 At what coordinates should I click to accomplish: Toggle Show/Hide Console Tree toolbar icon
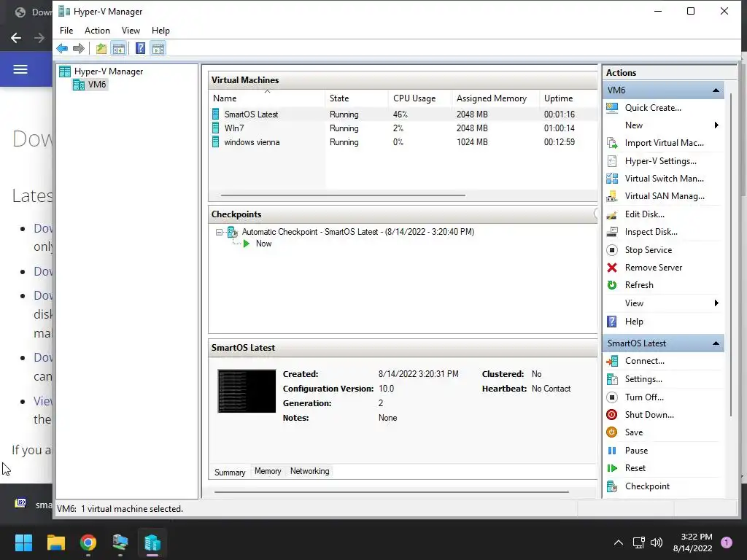pyautogui.click(x=119, y=48)
